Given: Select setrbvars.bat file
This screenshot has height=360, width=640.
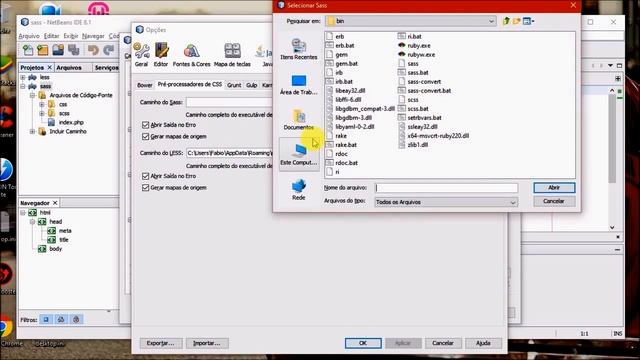Looking at the screenshot, I should pyautogui.click(x=420, y=118).
